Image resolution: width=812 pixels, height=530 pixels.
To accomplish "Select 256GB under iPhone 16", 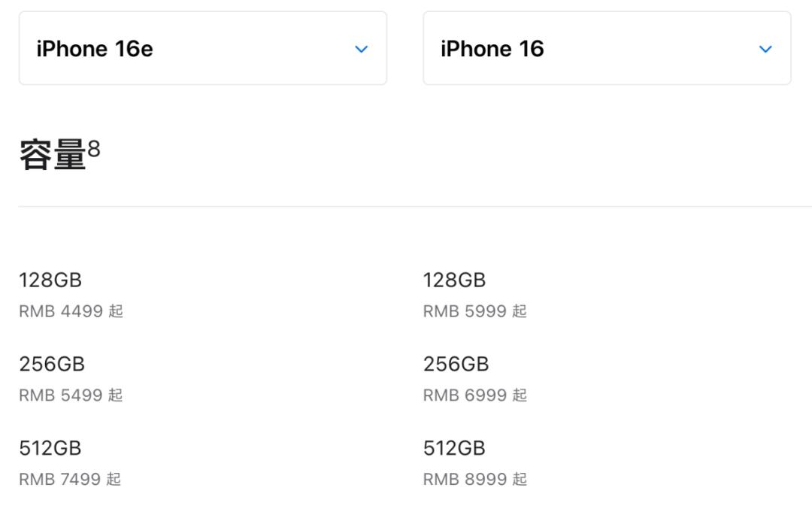I will [x=456, y=365].
